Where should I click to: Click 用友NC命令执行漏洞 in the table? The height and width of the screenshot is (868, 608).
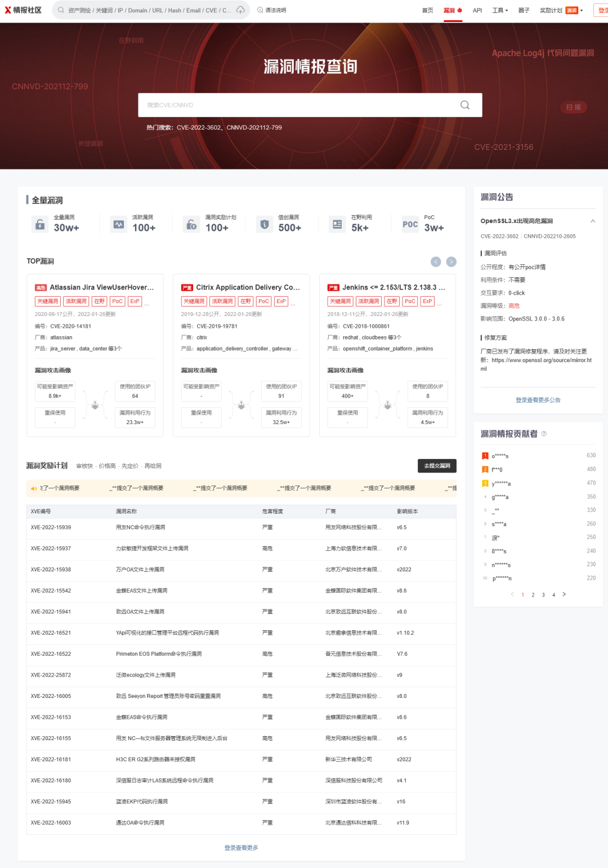click(x=141, y=528)
